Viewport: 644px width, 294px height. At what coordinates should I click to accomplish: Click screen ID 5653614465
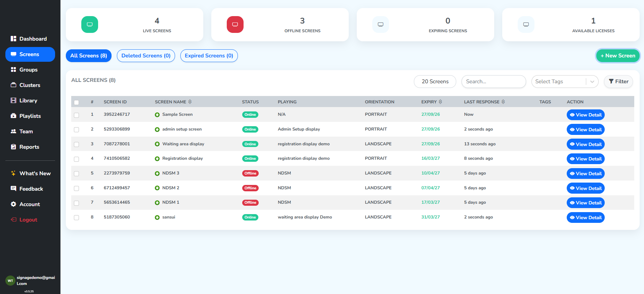tap(117, 202)
